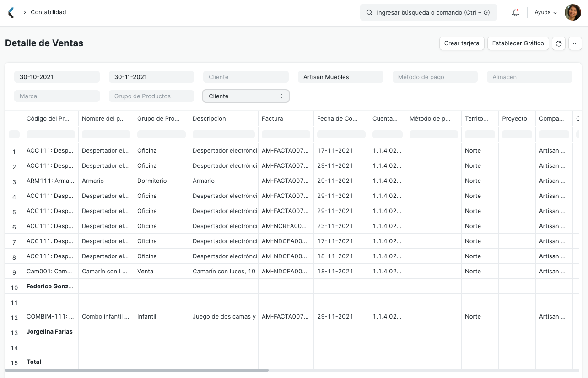The height and width of the screenshot is (378, 588).
Task: Click the search magnifier icon
Action: [369, 12]
